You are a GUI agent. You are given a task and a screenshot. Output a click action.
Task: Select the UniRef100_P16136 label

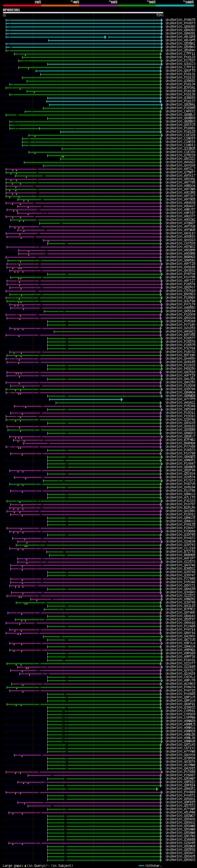pos(180,94)
